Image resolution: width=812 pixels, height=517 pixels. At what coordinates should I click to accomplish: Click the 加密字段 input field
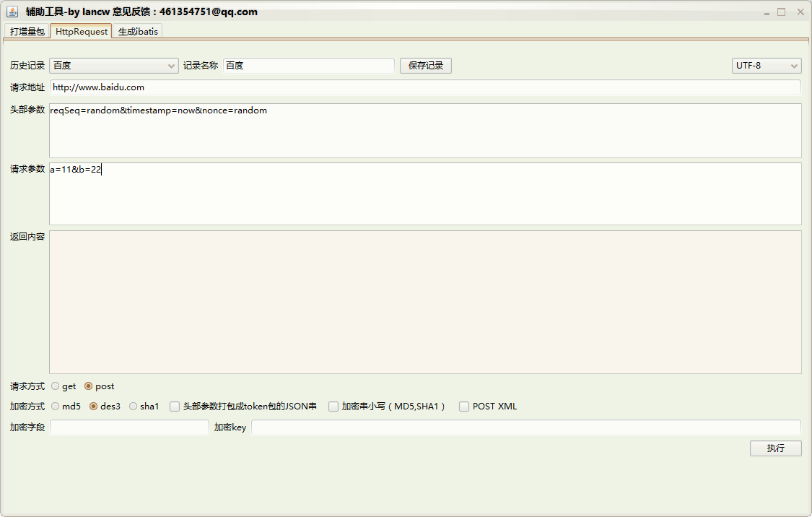click(129, 427)
